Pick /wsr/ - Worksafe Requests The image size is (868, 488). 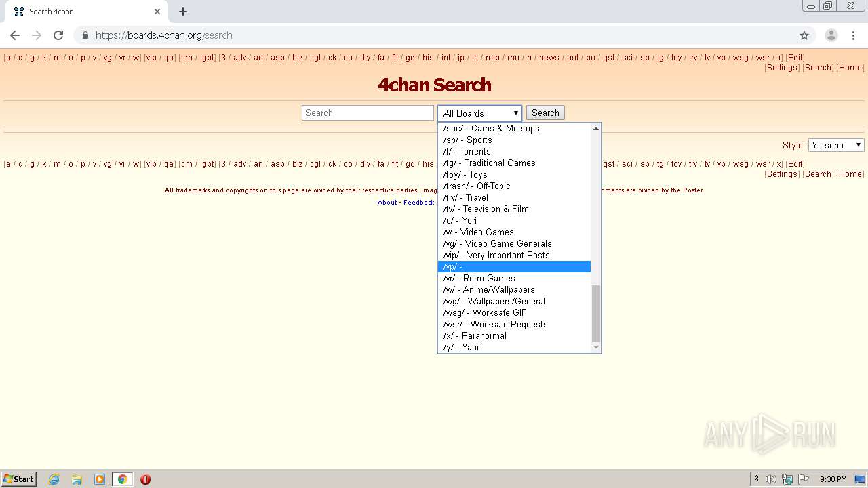[x=514, y=324]
